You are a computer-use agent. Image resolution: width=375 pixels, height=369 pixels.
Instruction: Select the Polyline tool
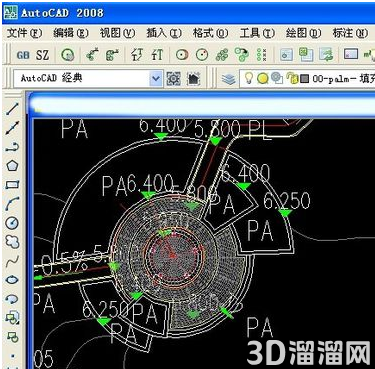pos(12,147)
